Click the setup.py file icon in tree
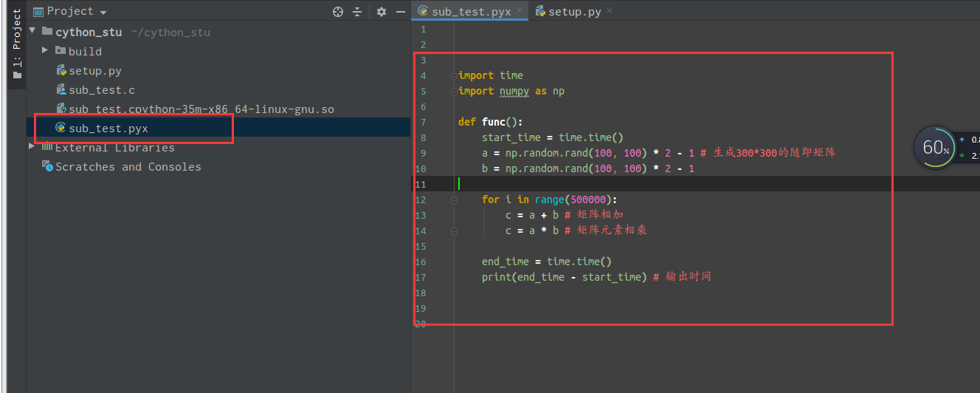 pyautogui.click(x=61, y=71)
